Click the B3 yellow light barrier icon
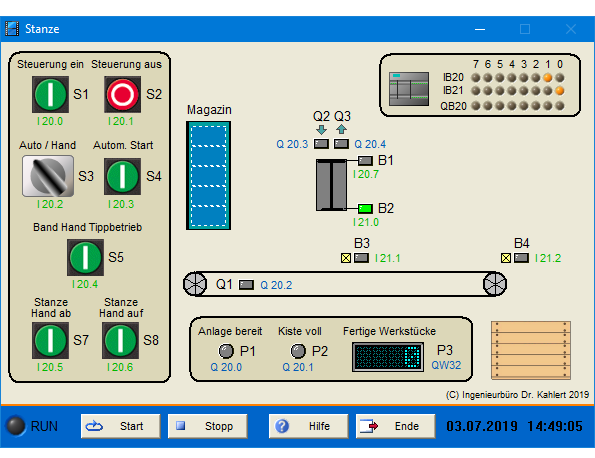Image resolution: width=595 pixels, height=458 pixels. click(346, 258)
